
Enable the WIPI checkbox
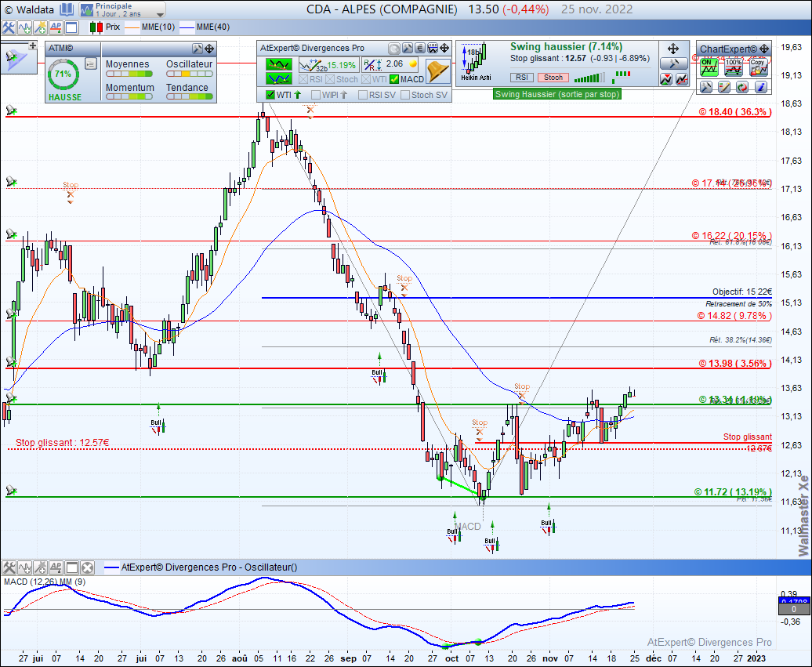pos(315,95)
